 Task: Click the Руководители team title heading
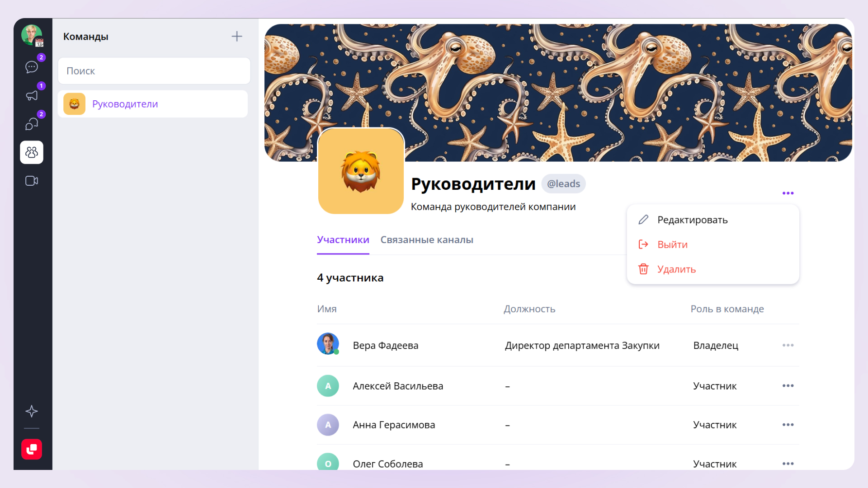point(473,184)
